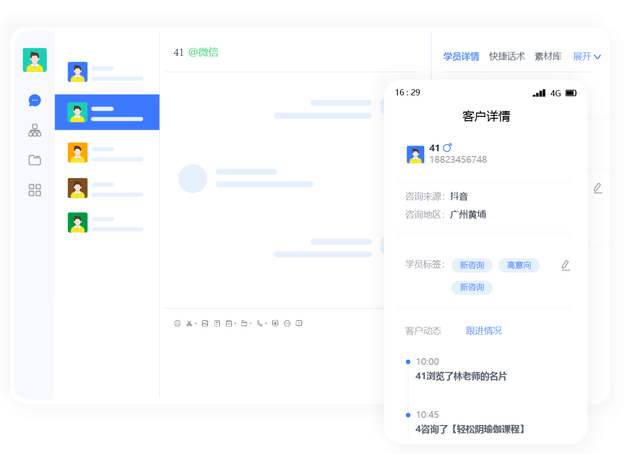Edit student tags with the pencil icon
The image size is (624, 454).
[x=565, y=265]
